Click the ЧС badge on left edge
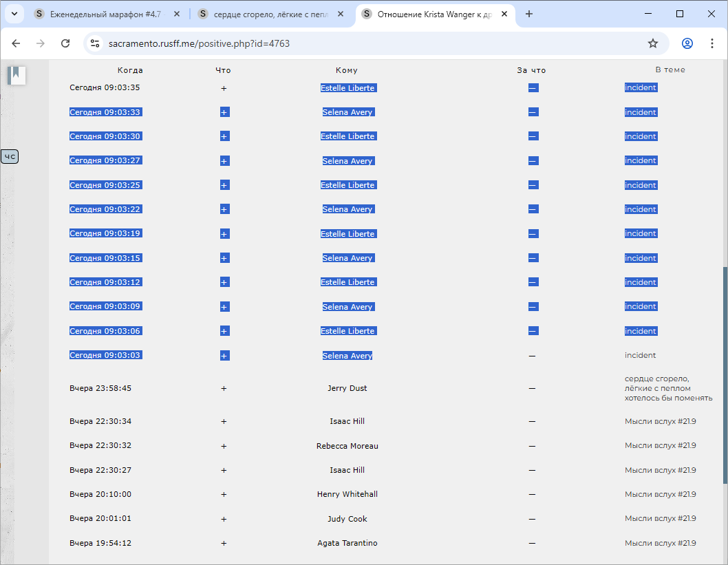 10,157
